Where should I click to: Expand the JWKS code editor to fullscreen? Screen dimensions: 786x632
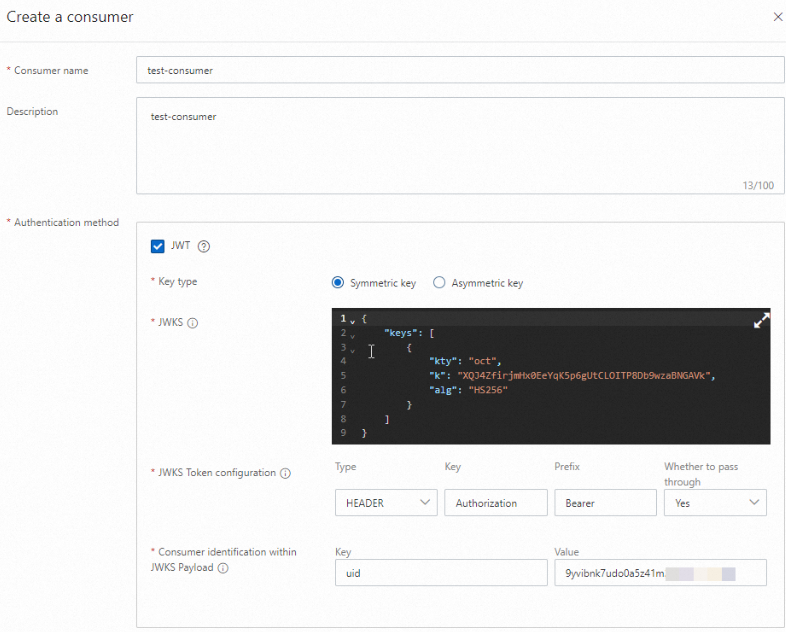coord(761,320)
